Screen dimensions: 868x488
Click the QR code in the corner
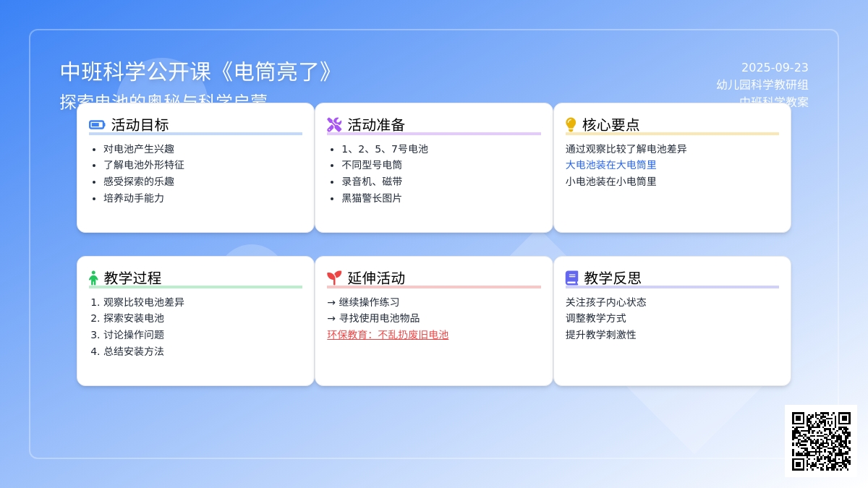(821, 441)
